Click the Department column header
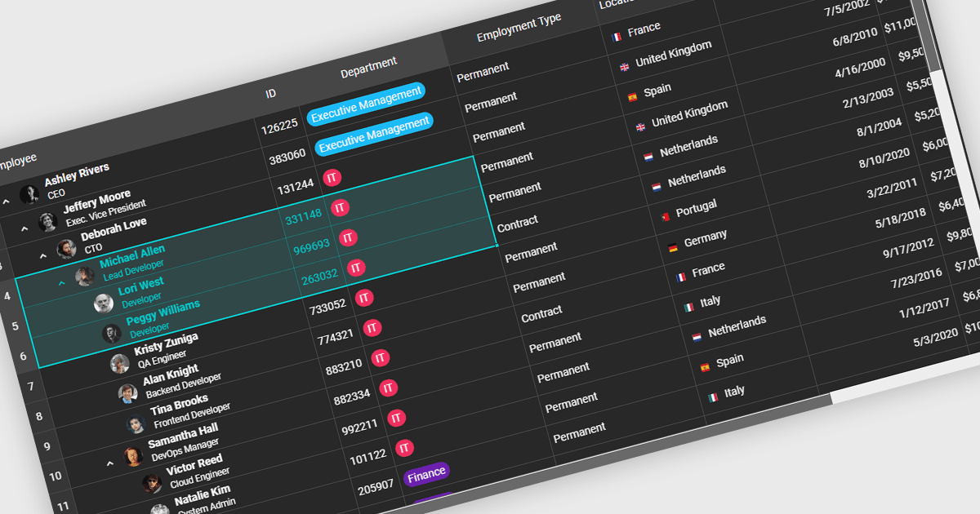 [369, 68]
